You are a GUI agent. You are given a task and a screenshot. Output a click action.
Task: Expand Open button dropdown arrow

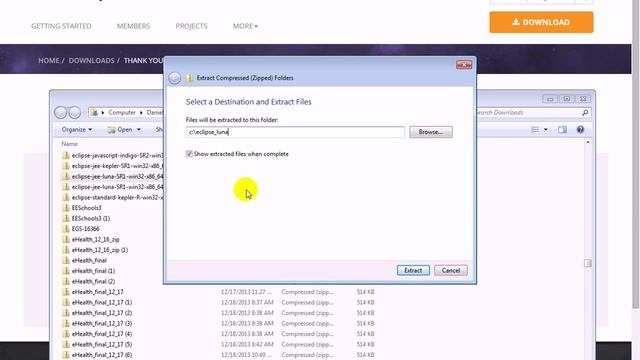coord(139,129)
